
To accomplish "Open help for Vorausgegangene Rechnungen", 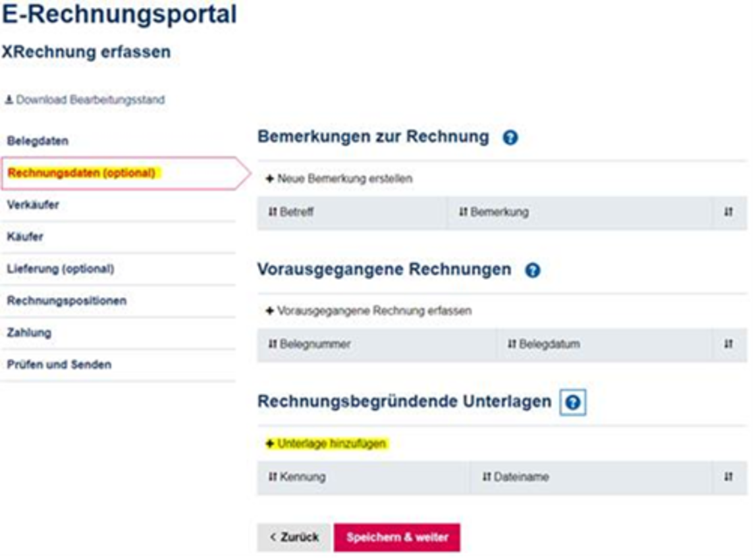I will (x=533, y=270).
